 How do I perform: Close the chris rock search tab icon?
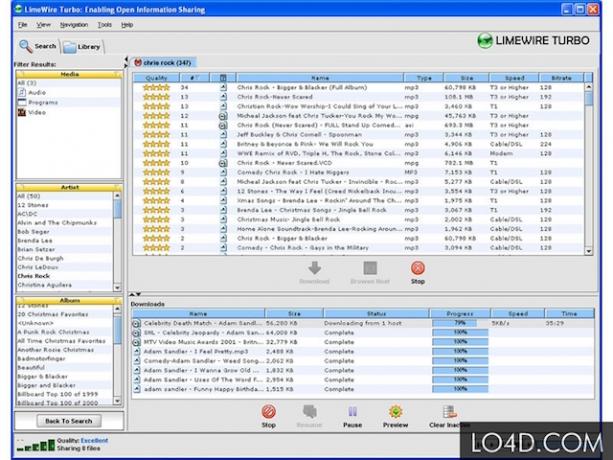click(138, 63)
